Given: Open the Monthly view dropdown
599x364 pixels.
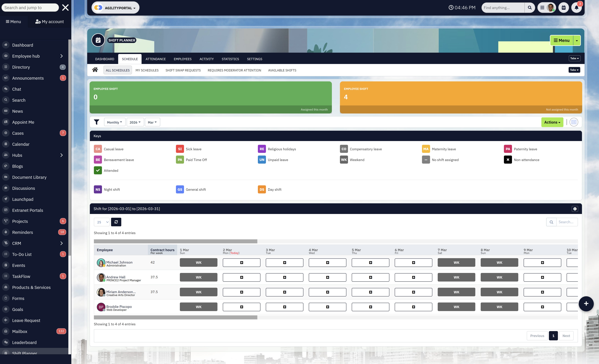Looking at the screenshot, I should pos(114,122).
